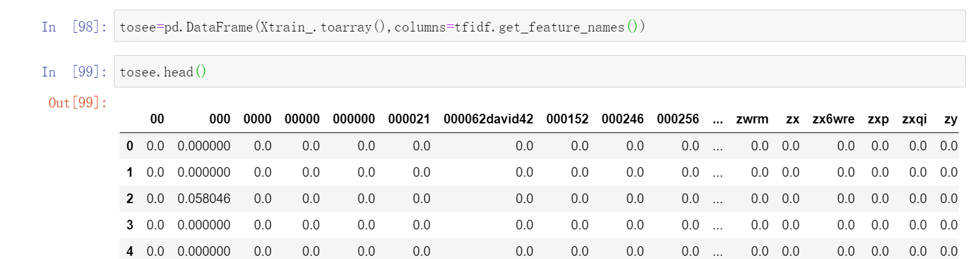Click the 000246 column header

622,120
